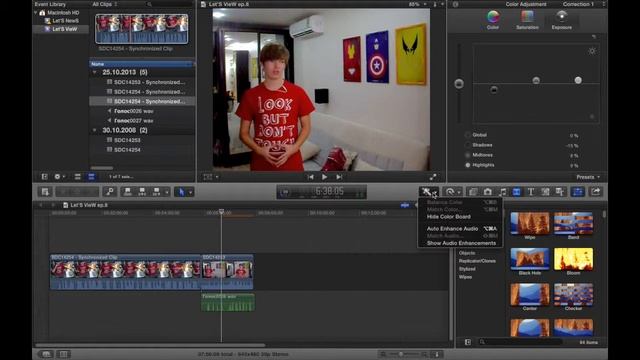Open the Retime dropdown arrow

pos(459,192)
